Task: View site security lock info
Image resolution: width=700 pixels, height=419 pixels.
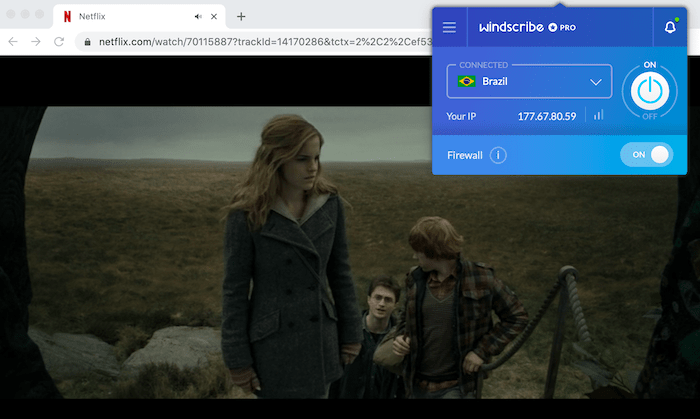Action: click(x=88, y=41)
